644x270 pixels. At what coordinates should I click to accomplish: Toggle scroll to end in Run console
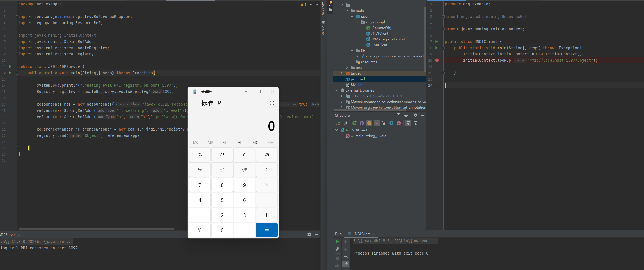click(x=346, y=264)
